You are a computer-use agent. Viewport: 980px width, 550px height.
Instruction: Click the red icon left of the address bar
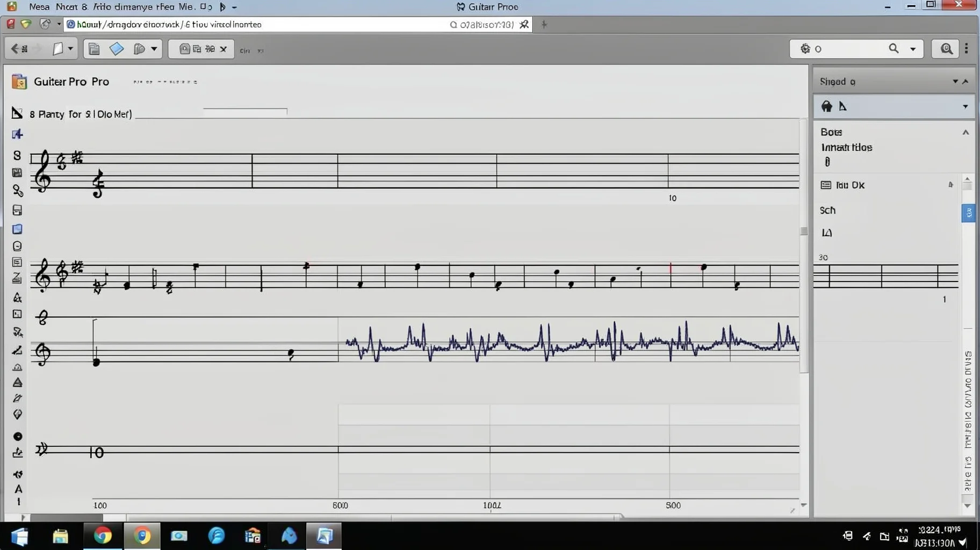pyautogui.click(x=10, y=24)
